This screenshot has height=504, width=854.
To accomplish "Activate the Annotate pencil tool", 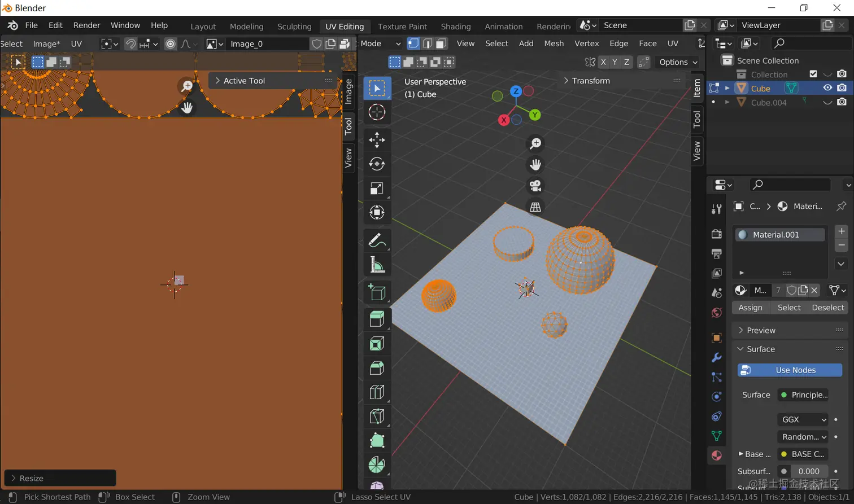I will [x=377, y=240].
